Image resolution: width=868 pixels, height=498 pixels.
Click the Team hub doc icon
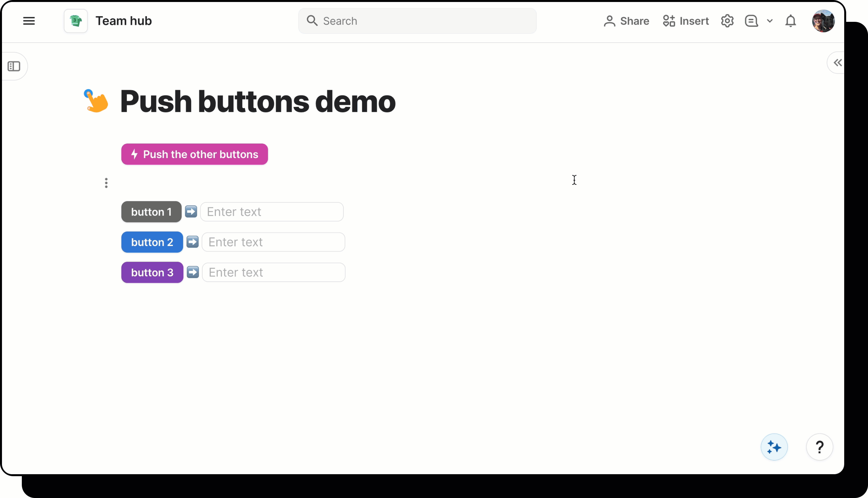pos(76,21)
